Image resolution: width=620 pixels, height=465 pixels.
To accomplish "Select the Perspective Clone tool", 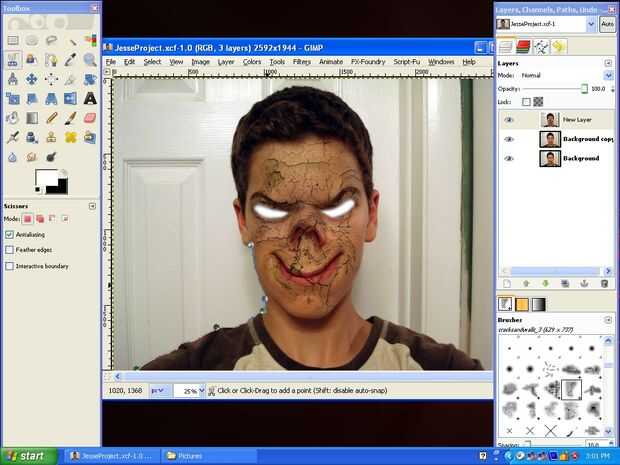I will 90,137.
